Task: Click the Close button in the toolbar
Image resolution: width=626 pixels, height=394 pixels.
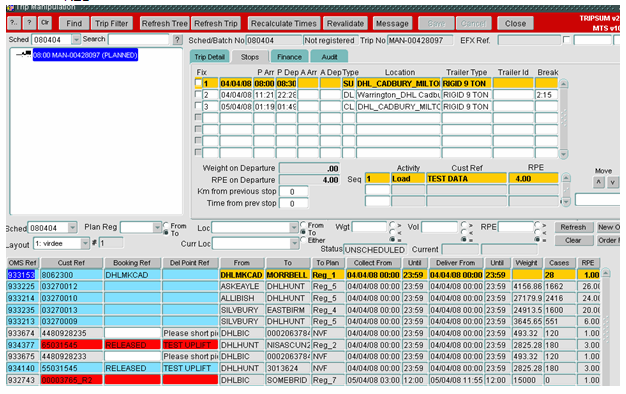Action: click(515, 24)
